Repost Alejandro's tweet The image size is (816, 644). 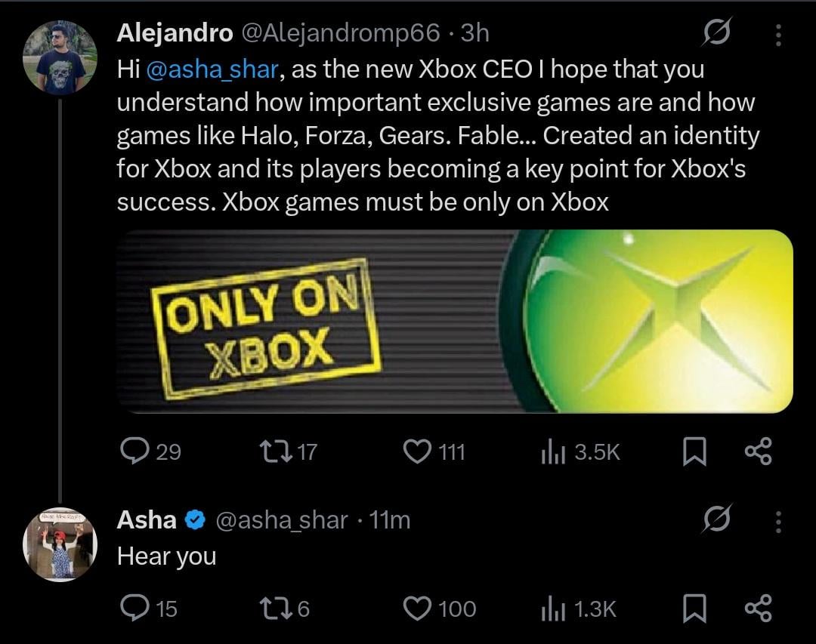[x=272, y=451]
